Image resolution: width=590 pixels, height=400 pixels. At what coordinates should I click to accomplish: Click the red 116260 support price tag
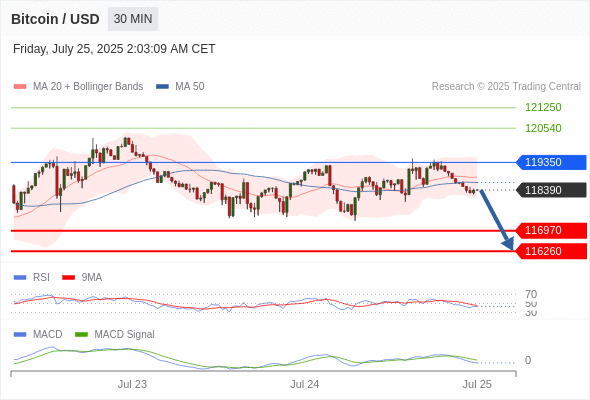pyautogui.click(x=551, y=251)
